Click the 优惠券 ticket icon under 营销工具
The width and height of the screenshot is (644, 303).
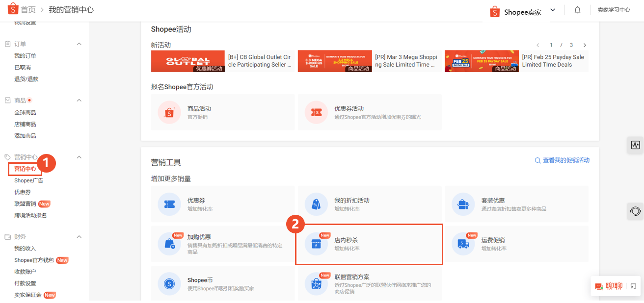coord(169,204)
